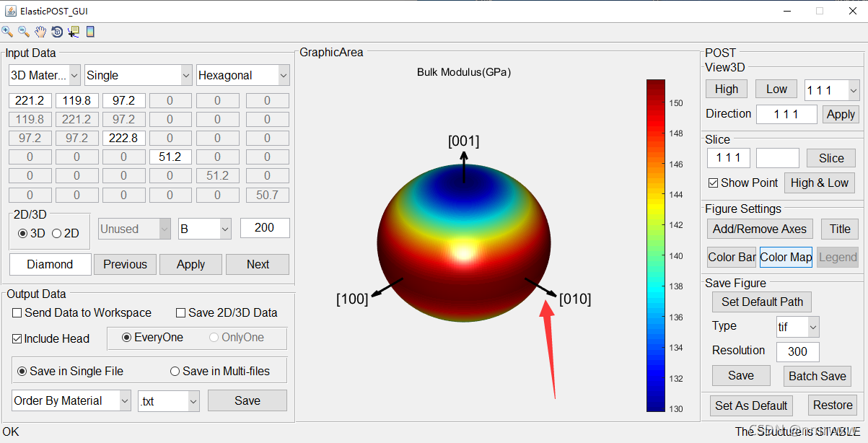Activate the Rotate 3D tool
This screenshot has width=868, height=443.
point(57,32)
